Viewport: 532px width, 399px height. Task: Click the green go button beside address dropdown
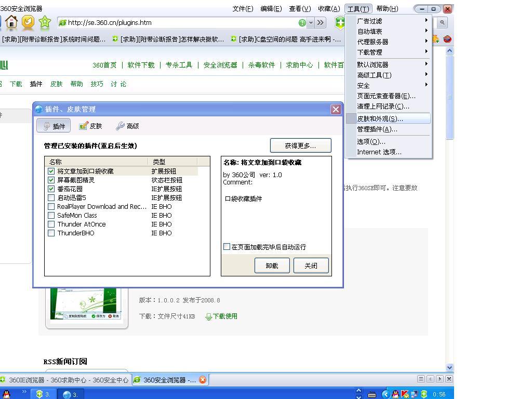(x=302, y=22)
